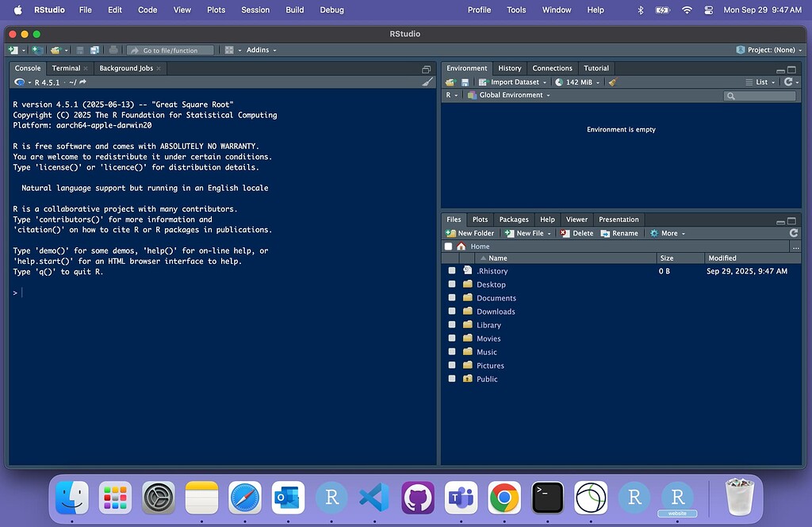Screen dimensions: 812x527
Task: Check the .Rhistory file checkbox
Action: tap(452, 271)
